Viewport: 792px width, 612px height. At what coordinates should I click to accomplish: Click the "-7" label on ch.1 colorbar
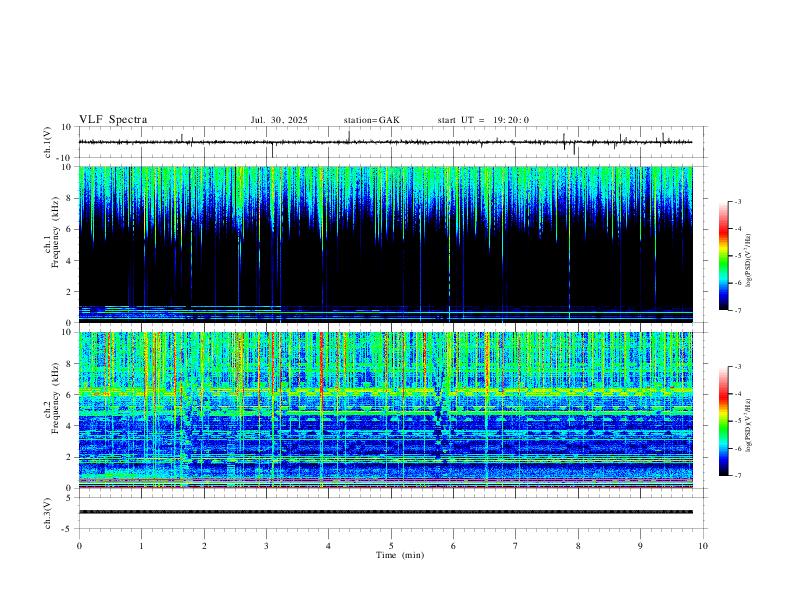[x=738, y=310]
